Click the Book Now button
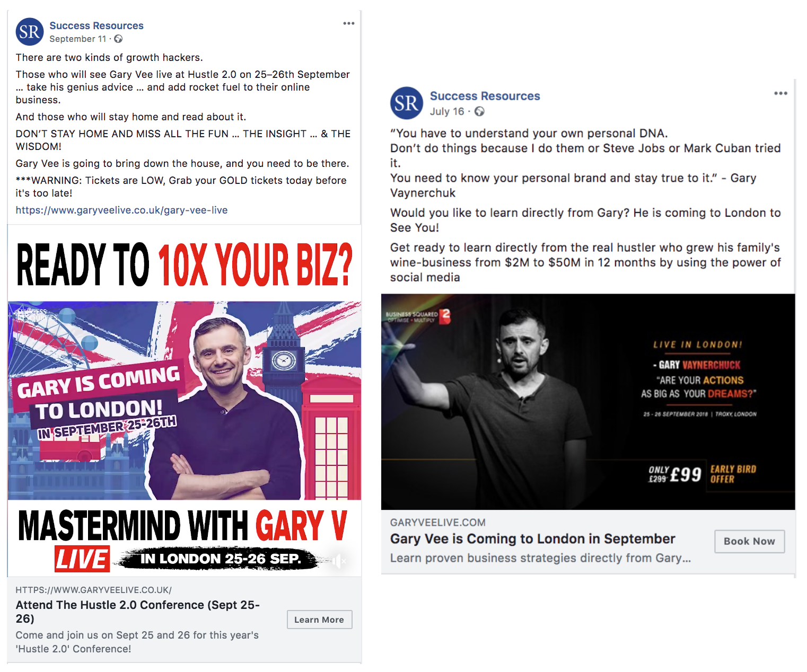The width and height of the screenshot is (807, 672). (749, 541)
